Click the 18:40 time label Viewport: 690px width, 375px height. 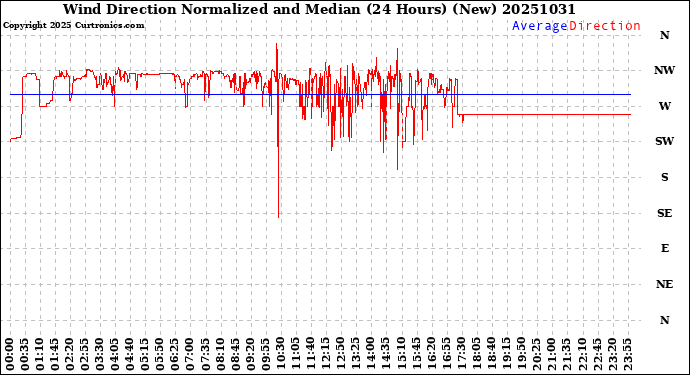(x=491, y=354)
